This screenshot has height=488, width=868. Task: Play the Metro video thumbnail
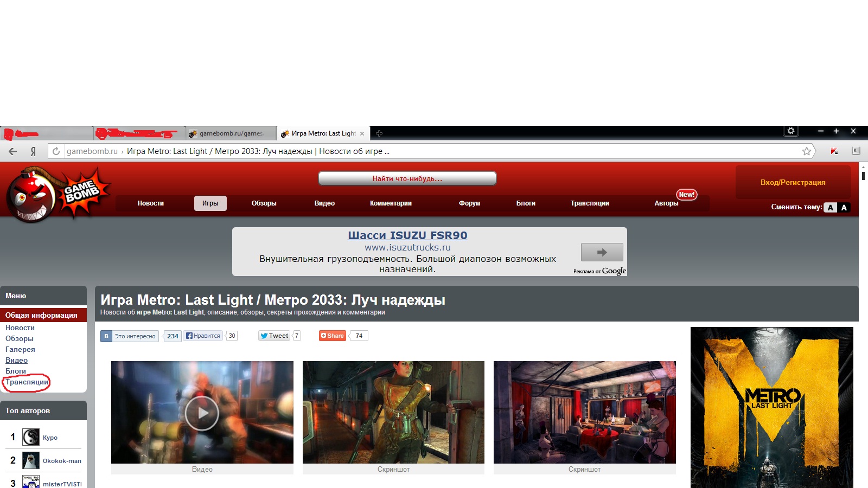click(x=202, y=413)
